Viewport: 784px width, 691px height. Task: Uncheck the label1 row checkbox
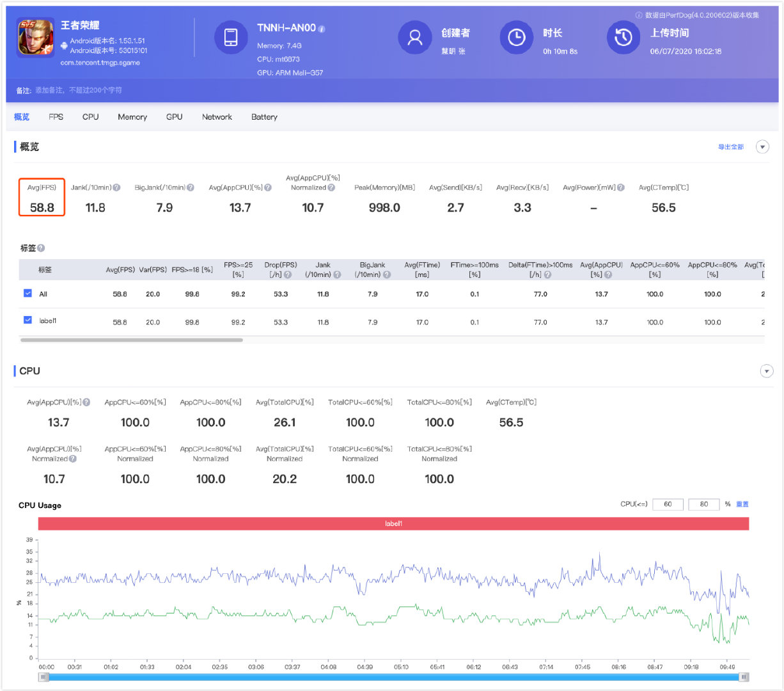pos(27,320)
